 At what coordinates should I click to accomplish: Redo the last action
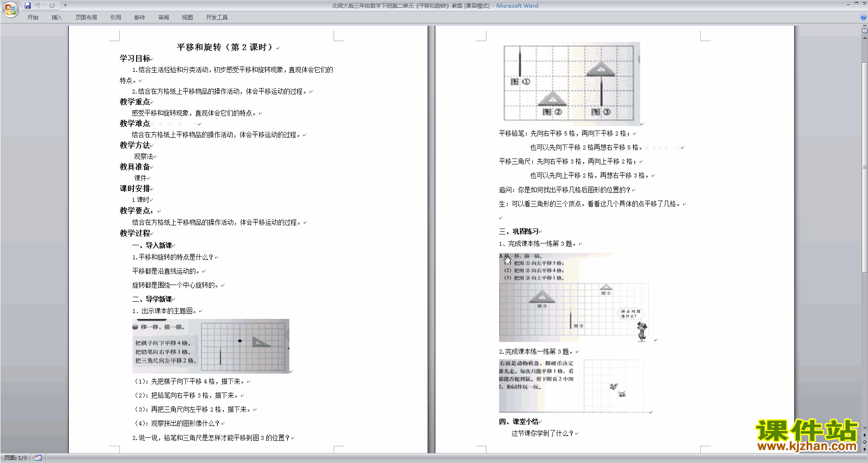[52, 5]
